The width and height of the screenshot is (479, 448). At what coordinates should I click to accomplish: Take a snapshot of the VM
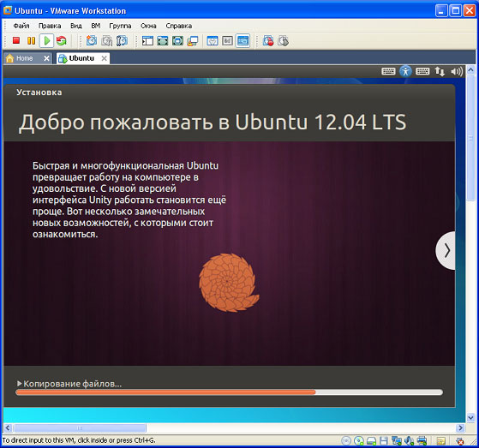[92, 40]
